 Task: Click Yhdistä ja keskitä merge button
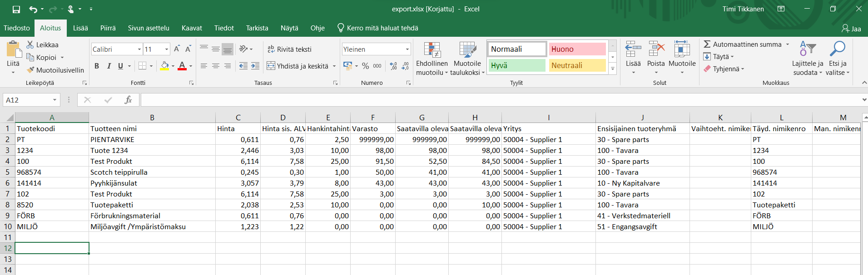tap(298, 66)
